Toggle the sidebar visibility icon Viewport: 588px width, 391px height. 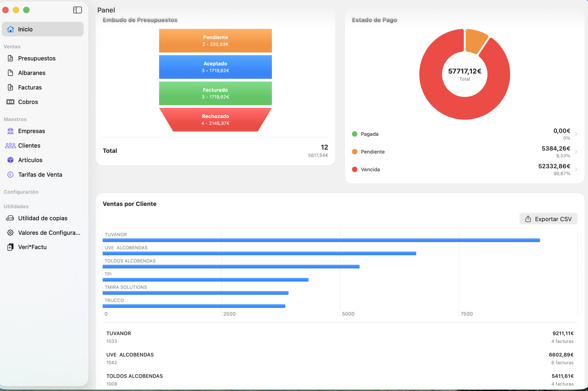pyautogui.click(x=77, y=10)
